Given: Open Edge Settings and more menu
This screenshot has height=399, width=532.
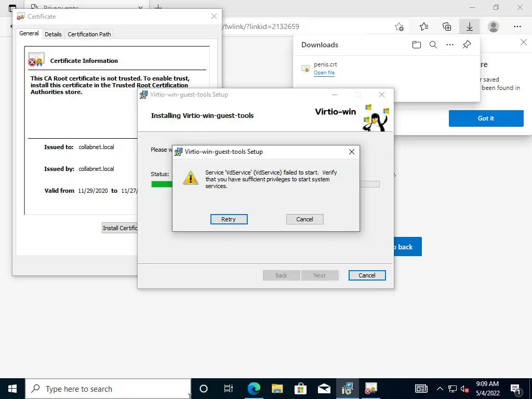Looking at the screenshot, I should tap(517, 26).
